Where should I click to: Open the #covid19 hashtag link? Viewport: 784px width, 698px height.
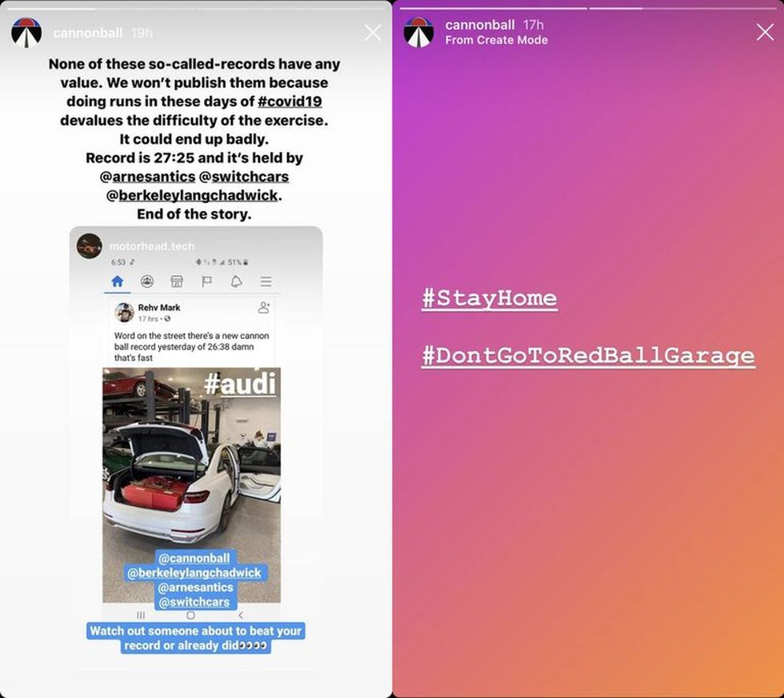290,102
